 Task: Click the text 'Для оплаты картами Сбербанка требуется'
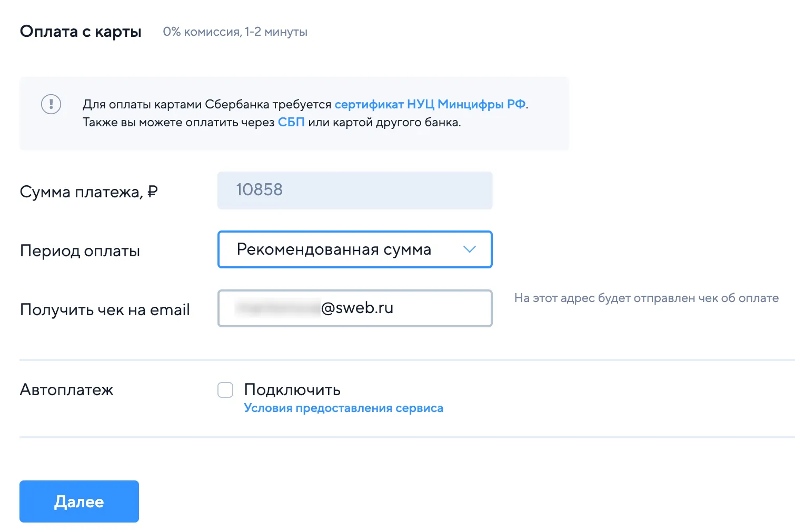coord(207,104)
